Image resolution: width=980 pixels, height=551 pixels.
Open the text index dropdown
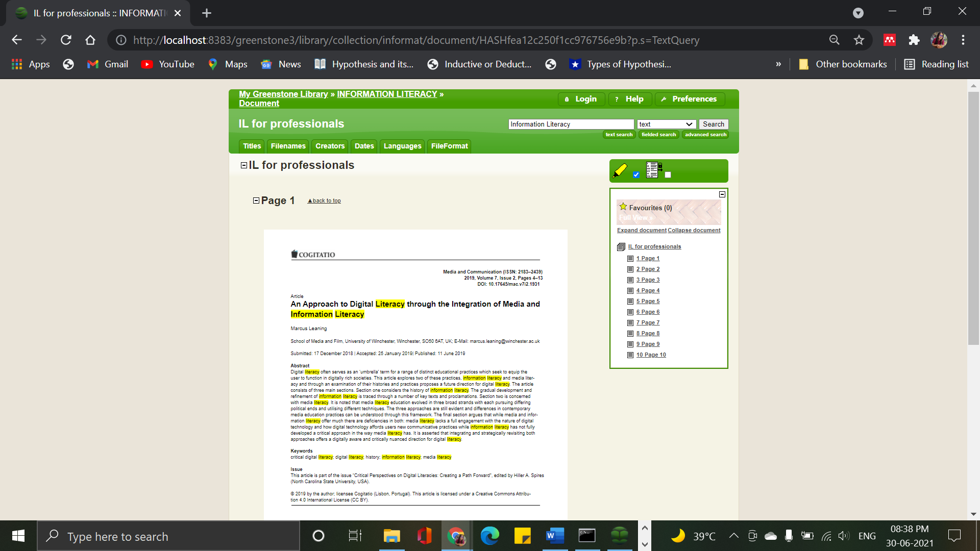point(666,124)
